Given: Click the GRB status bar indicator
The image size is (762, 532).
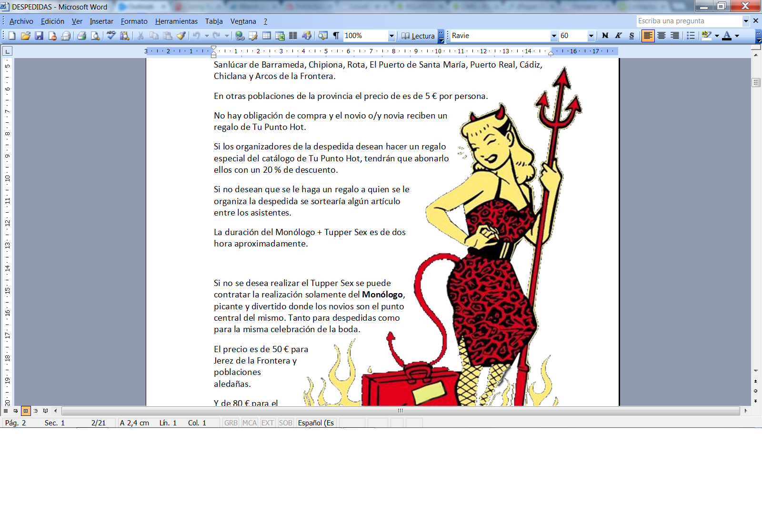Looking at the screenshot, I should pos(231,423).
